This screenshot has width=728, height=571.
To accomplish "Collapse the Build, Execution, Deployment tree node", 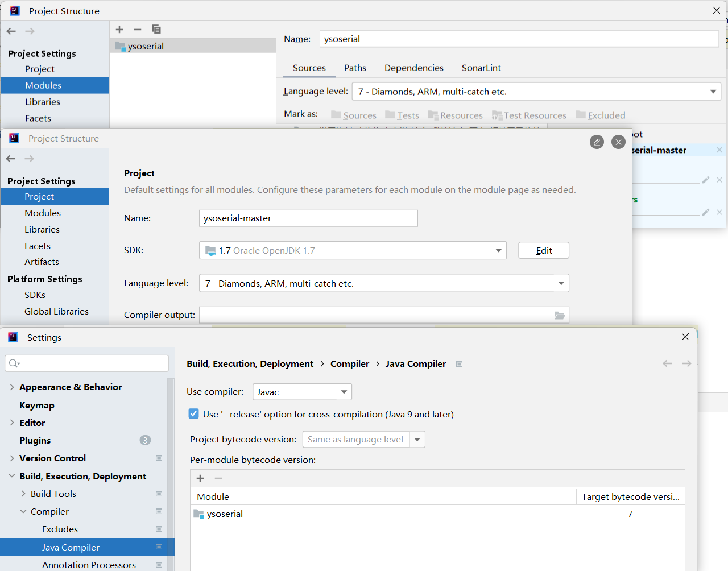I will click(x=12, y=476).
